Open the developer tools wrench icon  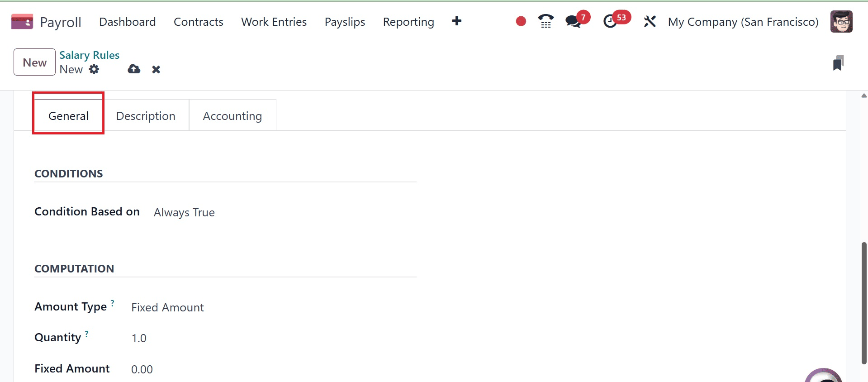tap(650, 21)
